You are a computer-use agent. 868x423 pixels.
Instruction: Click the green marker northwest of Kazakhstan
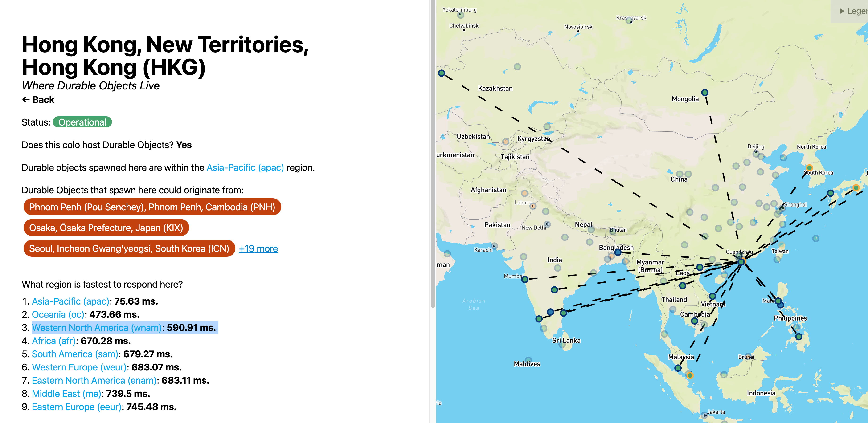pyautogui.click(x=442, y=73)
